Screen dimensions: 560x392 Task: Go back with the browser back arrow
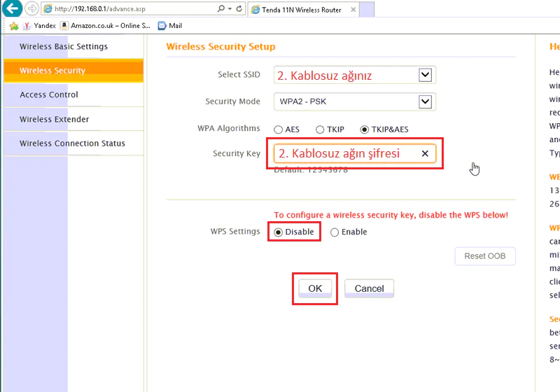[x=12, y=8]
